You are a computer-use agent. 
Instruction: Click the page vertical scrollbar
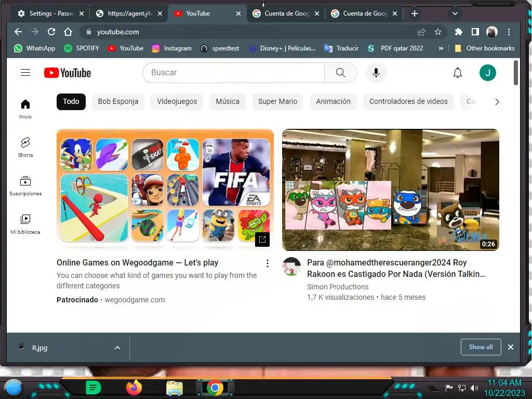coord(516,73)
